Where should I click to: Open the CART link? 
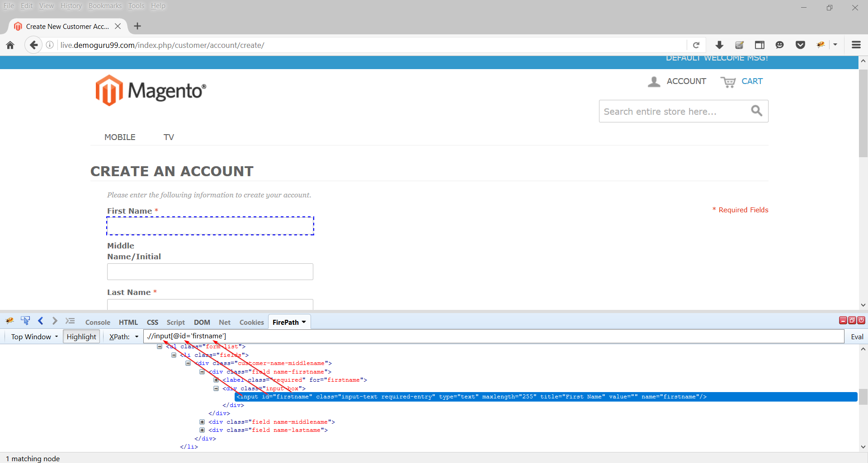[x=741, y=81]
